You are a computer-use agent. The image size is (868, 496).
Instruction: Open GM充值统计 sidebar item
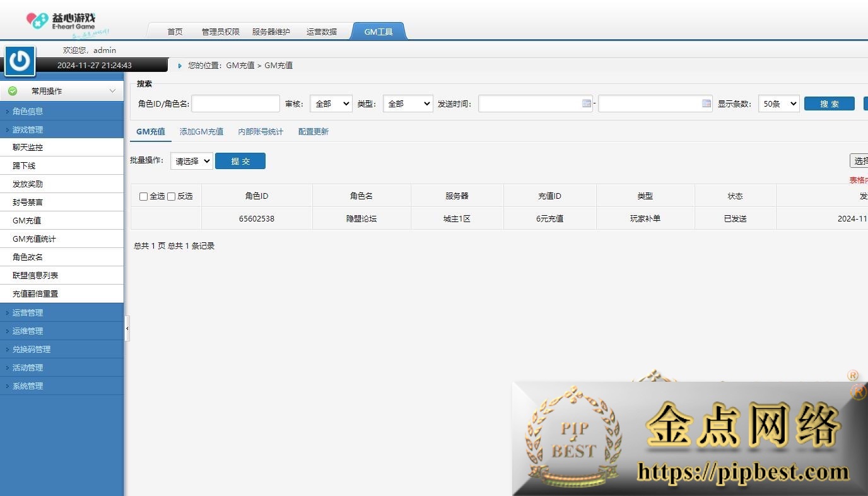click(62, 239)
